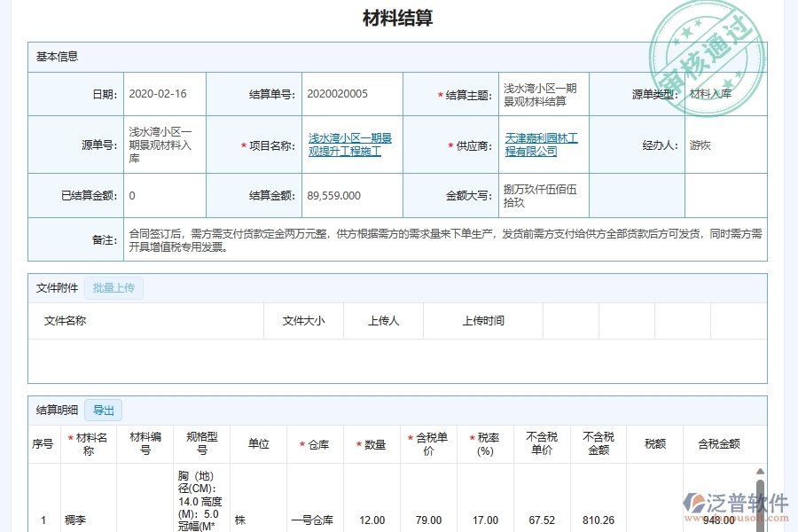Open the 浅水湾小区一期景观提升工程施工 project link
The image size is (798, 532).
click(351, 145)
